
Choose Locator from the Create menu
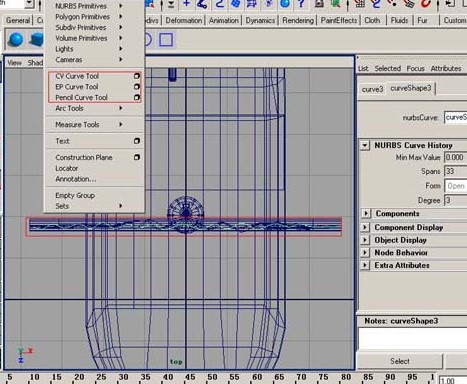coord(67,168)
